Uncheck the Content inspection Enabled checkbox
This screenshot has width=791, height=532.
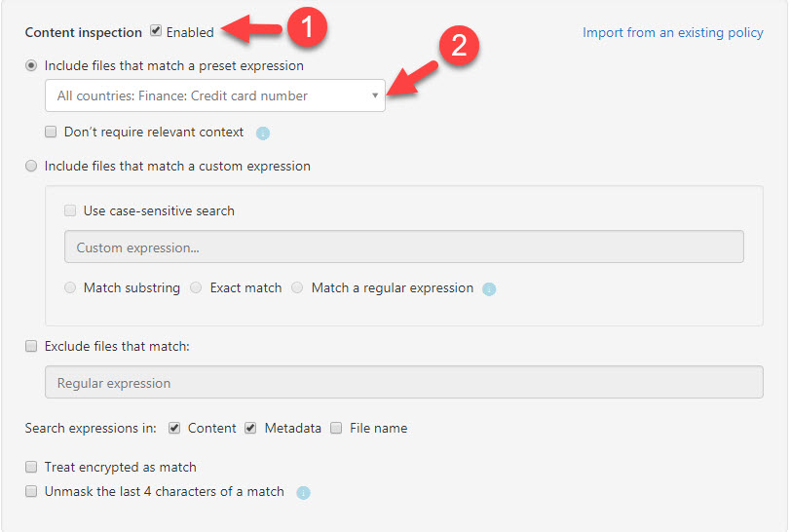(156, 31)
